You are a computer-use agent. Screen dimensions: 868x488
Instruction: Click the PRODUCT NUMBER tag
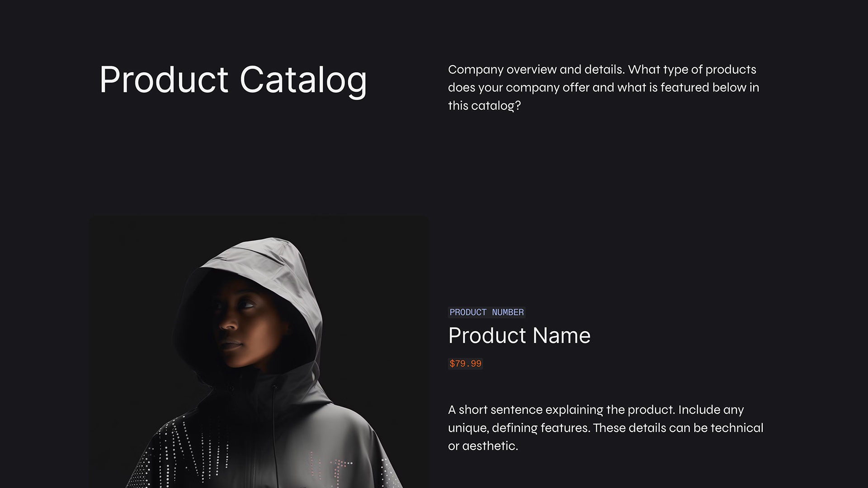486,312
